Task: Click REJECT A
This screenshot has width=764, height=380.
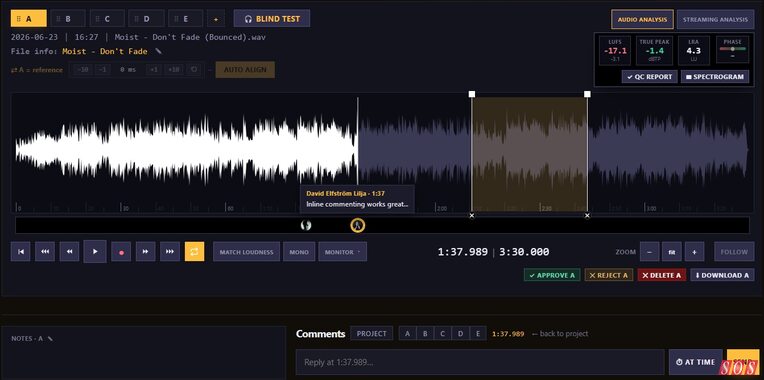Action: tap(609, 275)
